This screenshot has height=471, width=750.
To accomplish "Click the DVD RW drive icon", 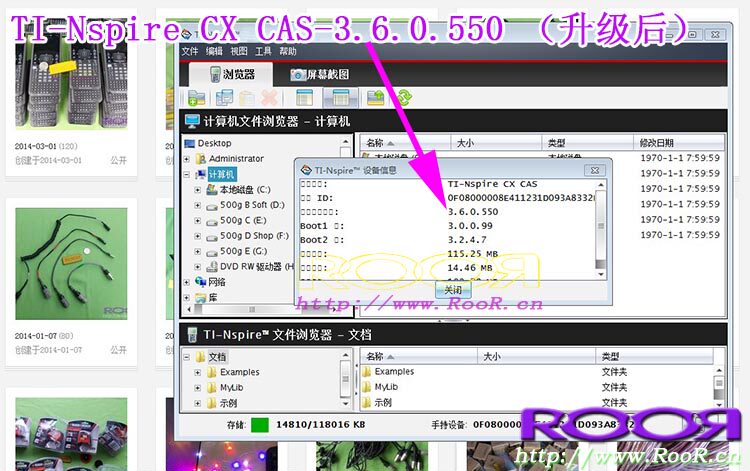I will point(212,267).
